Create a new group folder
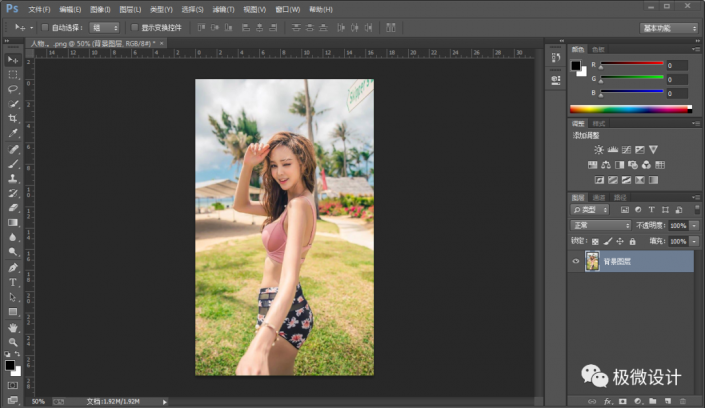The image size is (705, 408). 653,401
